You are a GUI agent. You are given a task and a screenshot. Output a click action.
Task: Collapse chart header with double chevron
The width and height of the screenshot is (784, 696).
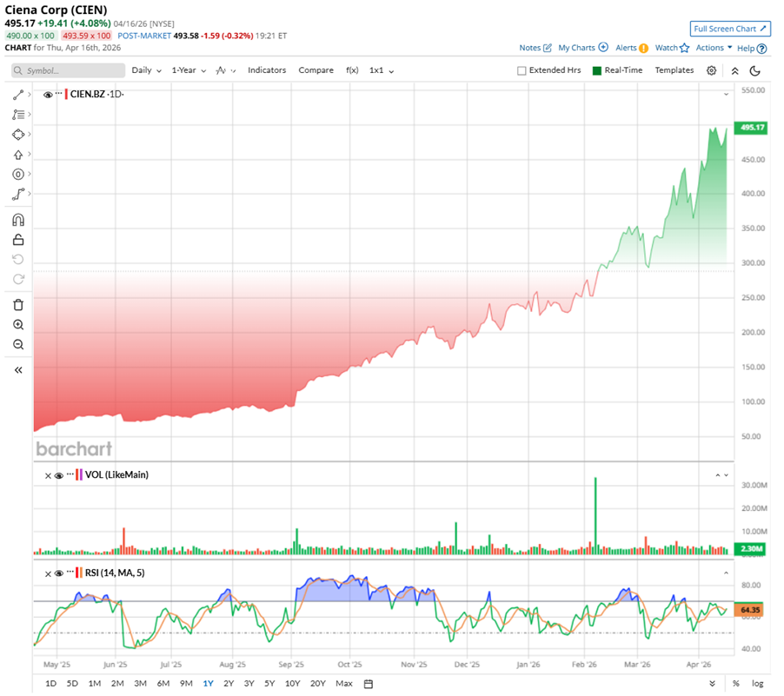coord(734,70)
